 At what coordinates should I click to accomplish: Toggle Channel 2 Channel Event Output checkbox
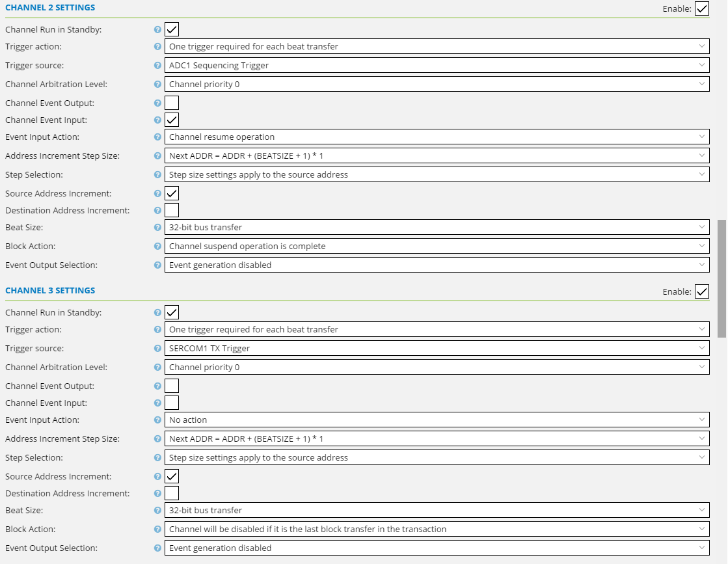172,103
